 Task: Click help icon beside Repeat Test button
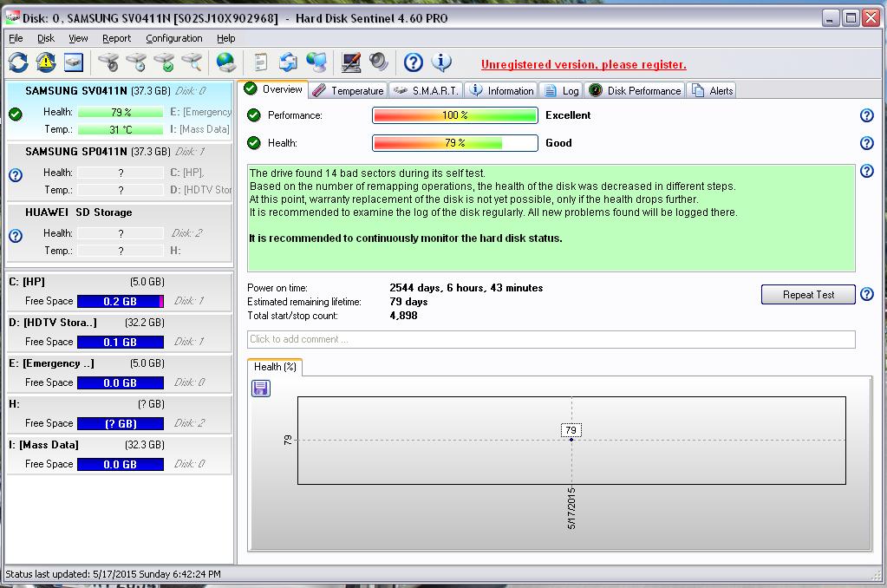pyautogui.click(x=867, y=294)
